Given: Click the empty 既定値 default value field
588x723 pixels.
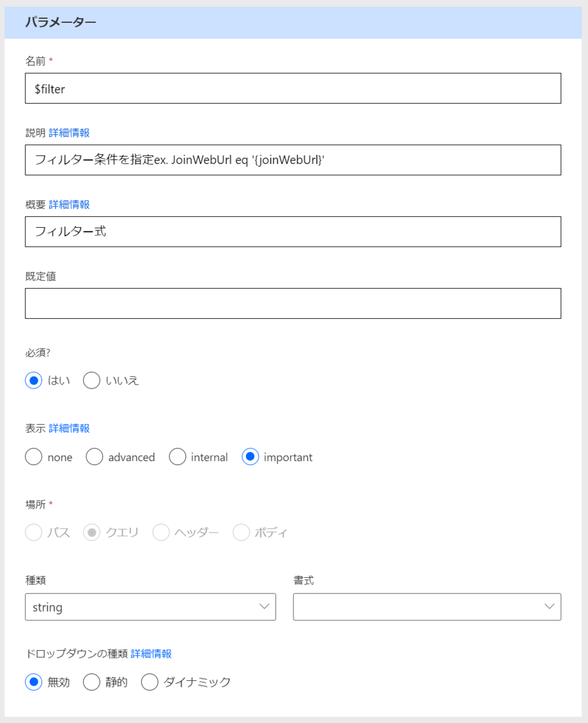Looking at the screenshot, I should (x=293, y=304).
